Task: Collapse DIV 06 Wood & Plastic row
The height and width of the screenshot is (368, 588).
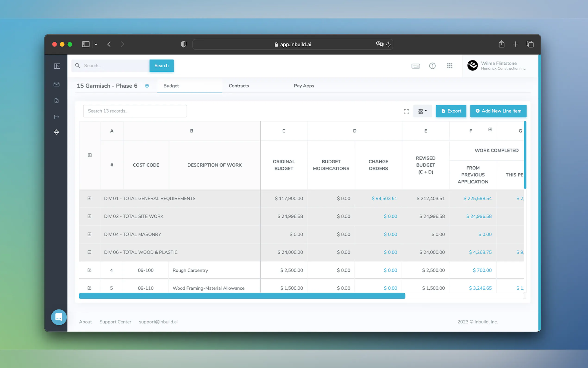Action: tap(89, 252)
